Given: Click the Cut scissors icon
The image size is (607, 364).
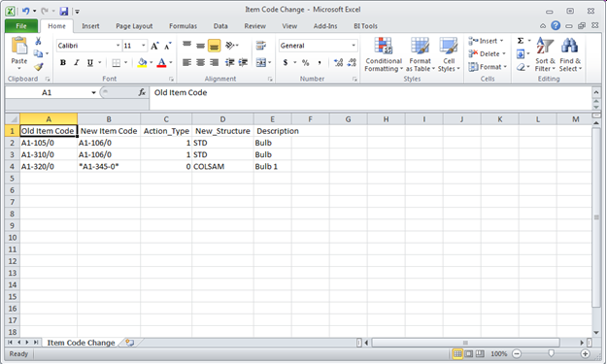Looking at the screenshot, I should tap(38, 41).
